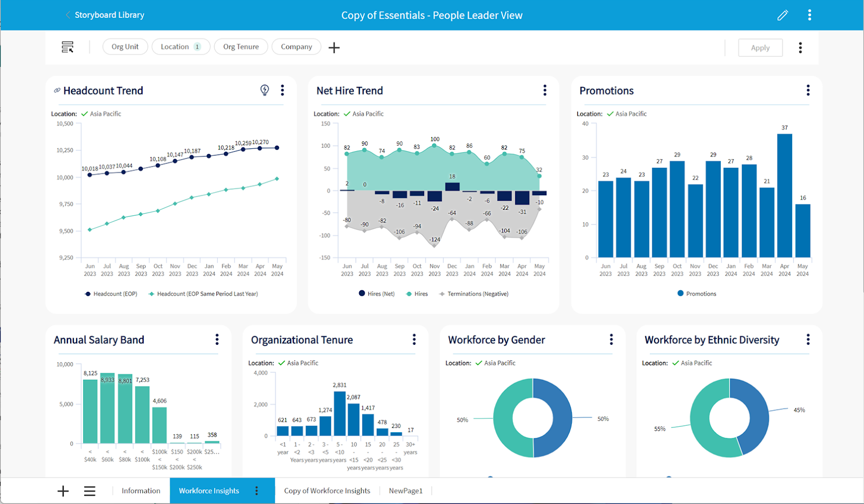This screenshot has height=504, width=864.
Task: Click the Apply button
Action: (x=760, y=47)
